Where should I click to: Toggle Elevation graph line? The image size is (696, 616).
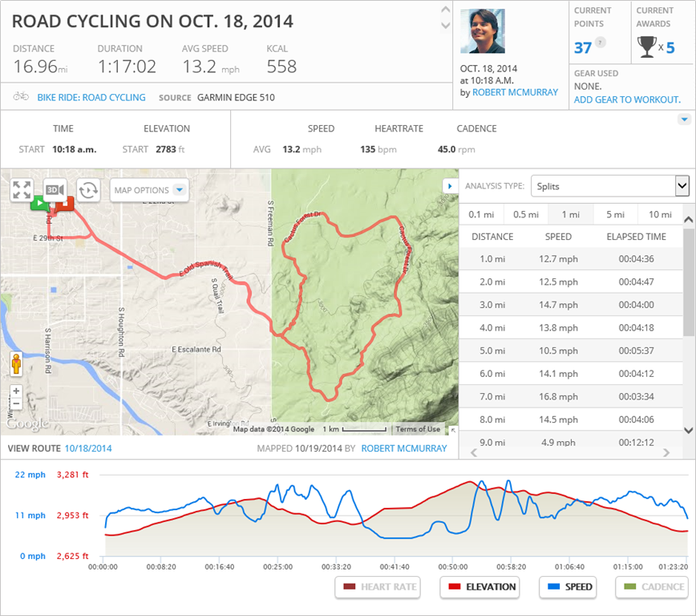[x=479, y=587]
